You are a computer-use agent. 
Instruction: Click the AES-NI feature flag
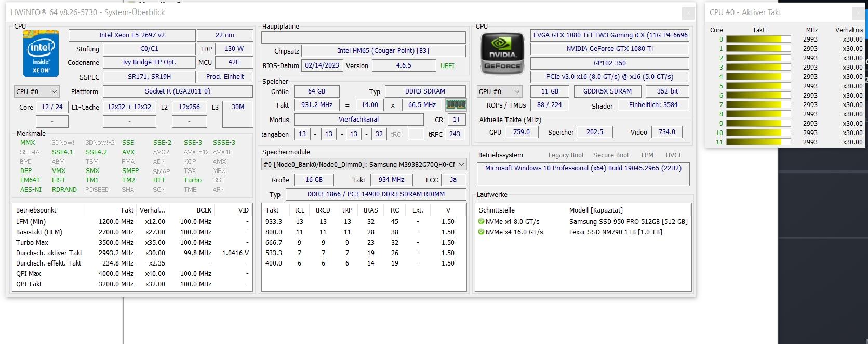click(31, 190)
